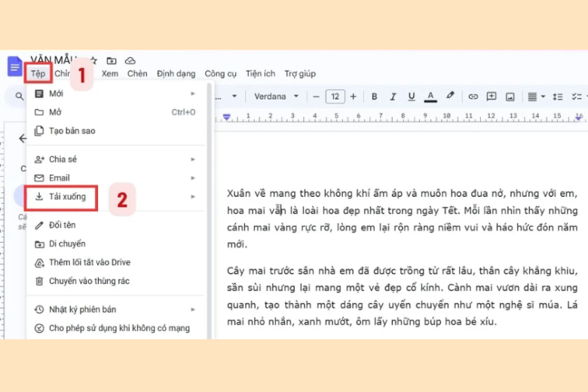Open the Tệp menu
Screen dimensions: 588x392
click(38, 74)
